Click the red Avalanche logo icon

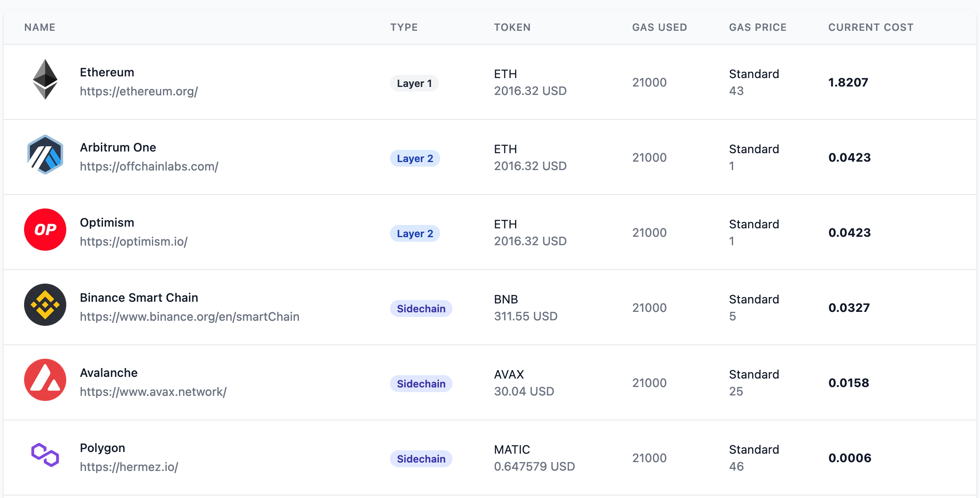[x=45, y=380]
